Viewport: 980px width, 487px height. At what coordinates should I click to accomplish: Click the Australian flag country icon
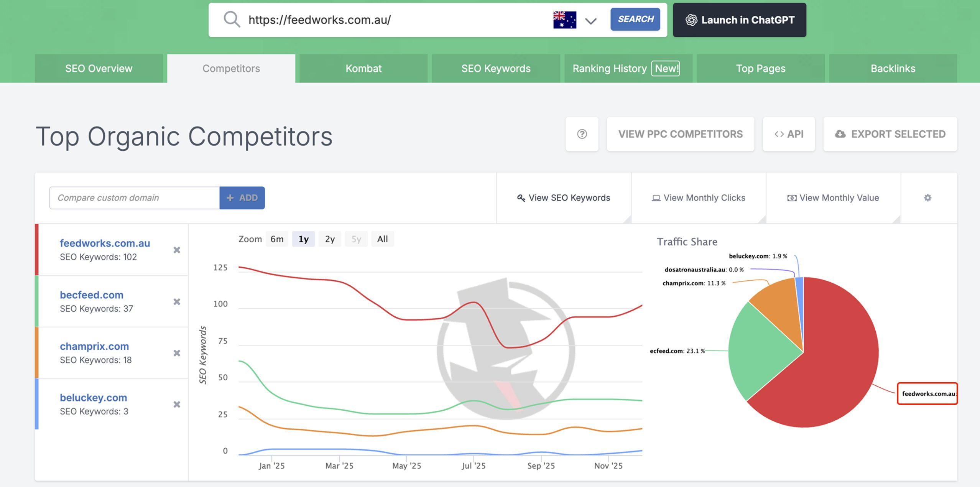click(564, 20)
